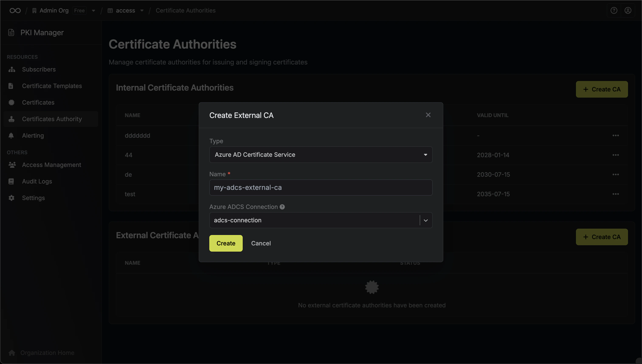Image resolution: width=642 pixels, height=364 pixels.
Task: Open Settings in the sidebar
Action: pos(51,198)
